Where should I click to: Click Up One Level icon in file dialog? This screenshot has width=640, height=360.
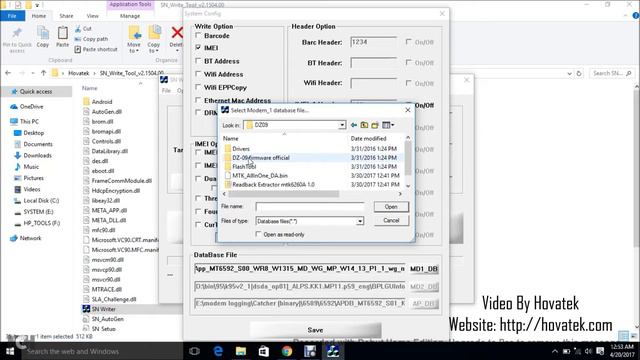pos(364,125)
